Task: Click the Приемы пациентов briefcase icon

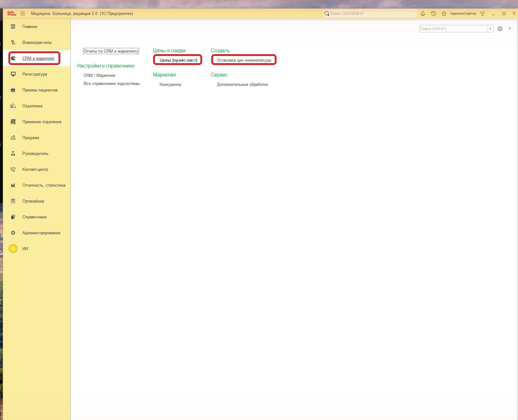Action: pyautogui.click(x=13, y=90)
